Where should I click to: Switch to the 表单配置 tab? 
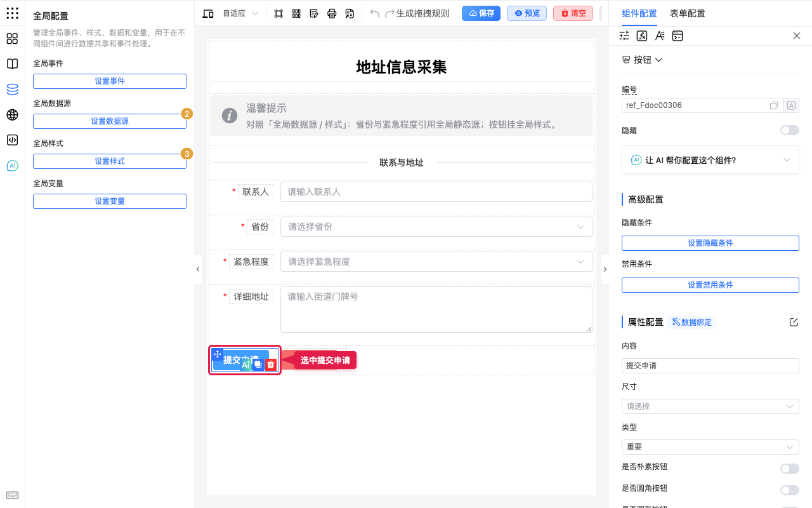(687, 13)
